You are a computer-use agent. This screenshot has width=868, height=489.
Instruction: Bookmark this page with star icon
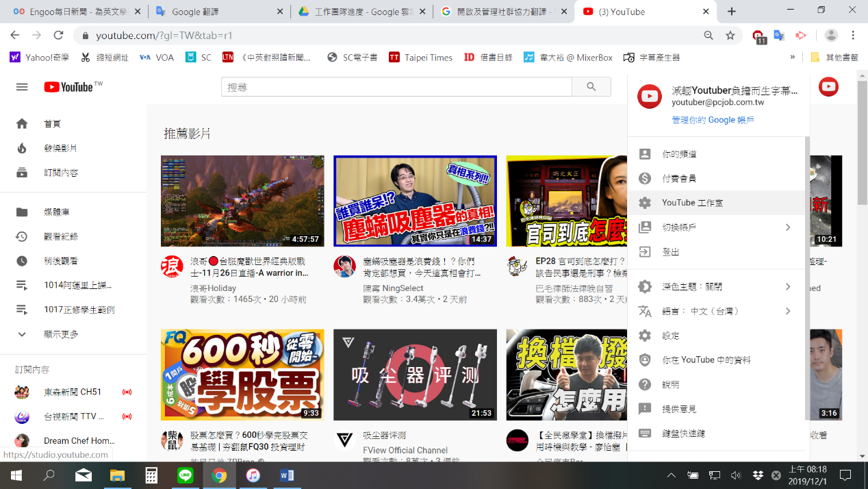click(730, 36)
